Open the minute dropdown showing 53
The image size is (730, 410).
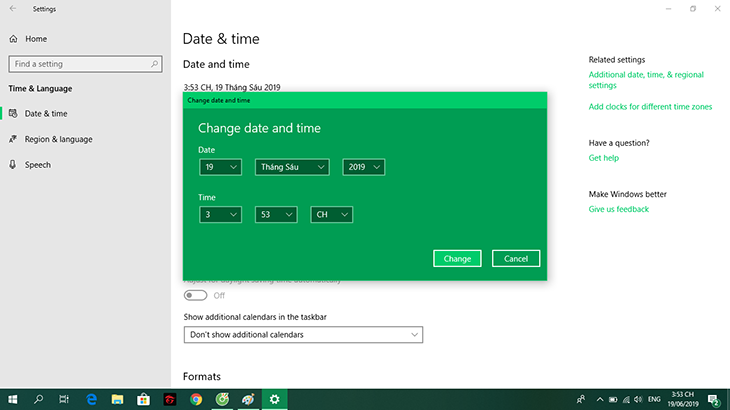(276, 215)
